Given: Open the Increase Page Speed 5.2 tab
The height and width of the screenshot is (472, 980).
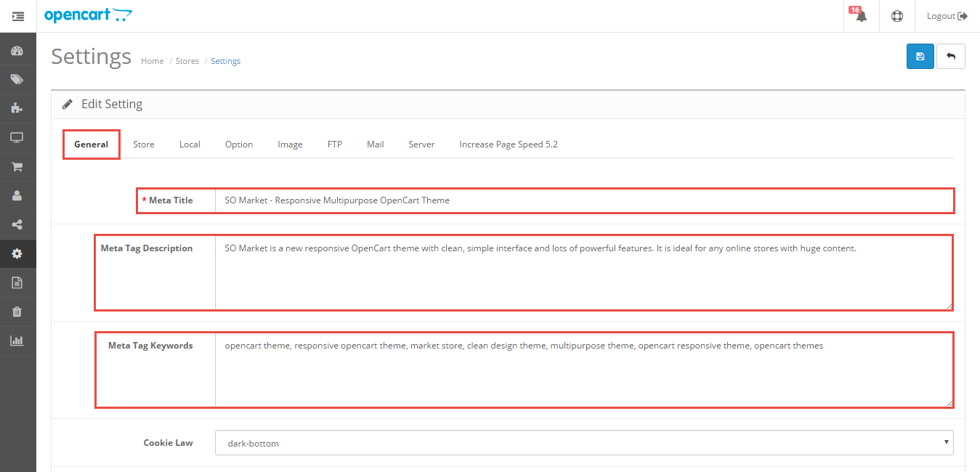Looking at the screenshot, I should coord(509,145).
